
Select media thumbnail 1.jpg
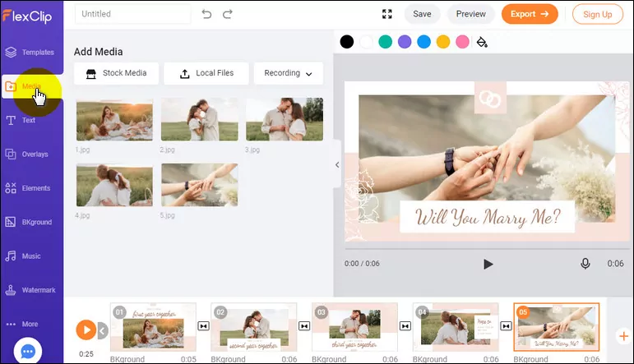[x=114, y=119]
